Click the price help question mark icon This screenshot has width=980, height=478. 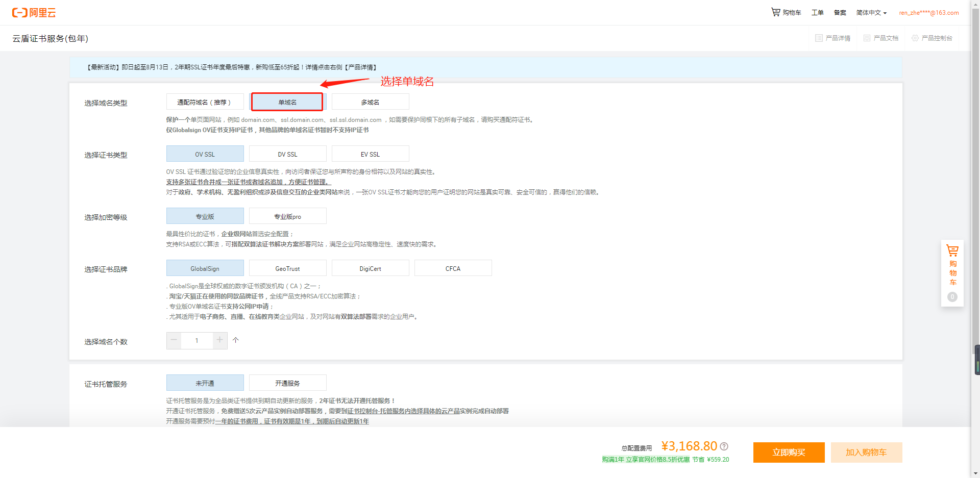tap(724, 446)
